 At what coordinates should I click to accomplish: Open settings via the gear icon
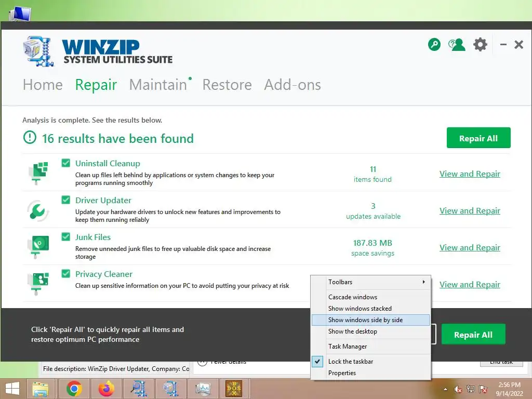tap(480, 45)
